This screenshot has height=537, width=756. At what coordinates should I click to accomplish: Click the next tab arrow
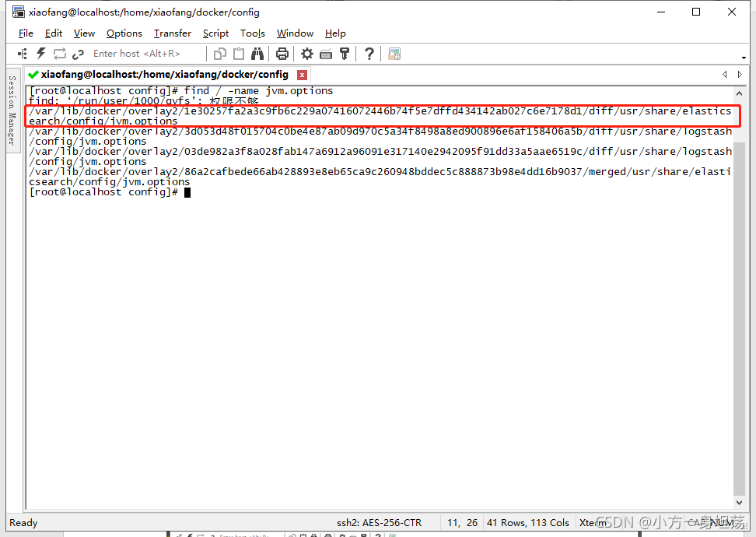click(x=740, y=74)
